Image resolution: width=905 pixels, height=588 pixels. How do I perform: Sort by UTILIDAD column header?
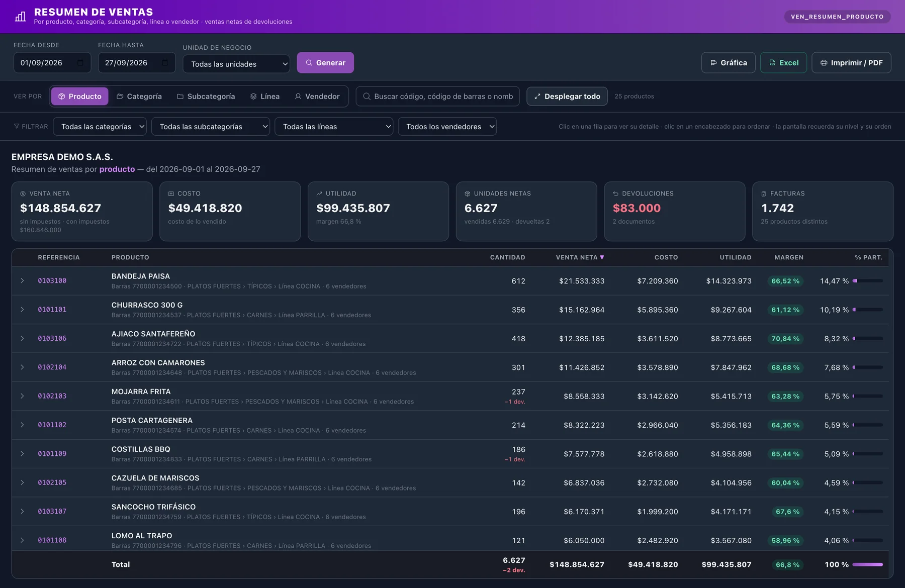pyautogui.click(x=736, y=257)
